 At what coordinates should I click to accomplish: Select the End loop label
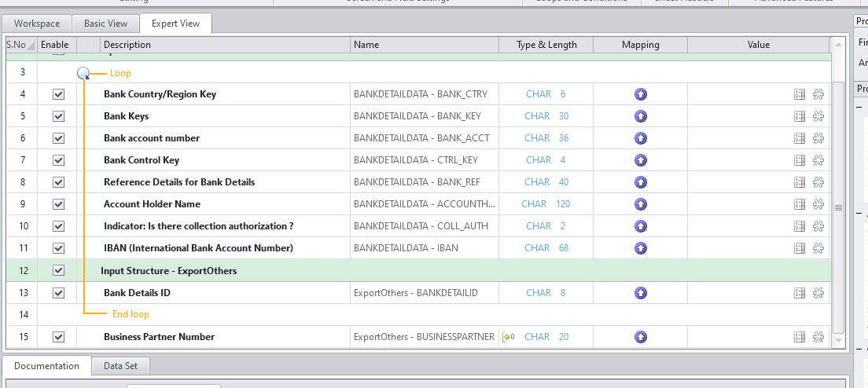131,314
